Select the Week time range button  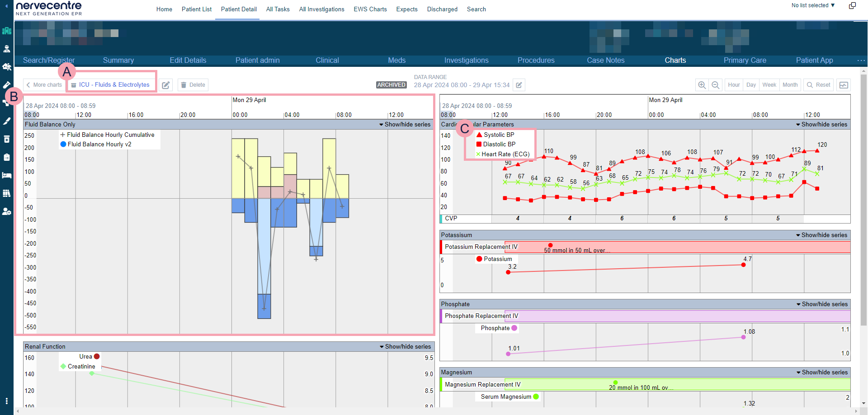[769, 85]
